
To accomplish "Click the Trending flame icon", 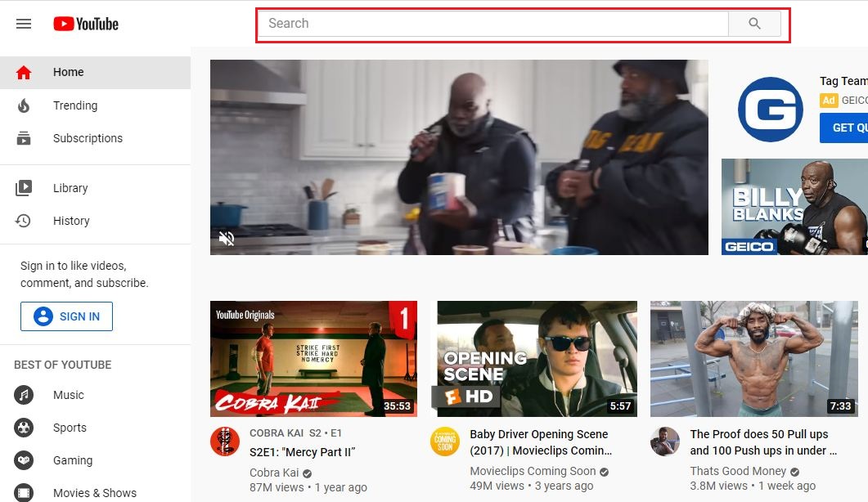I will 23,105.
